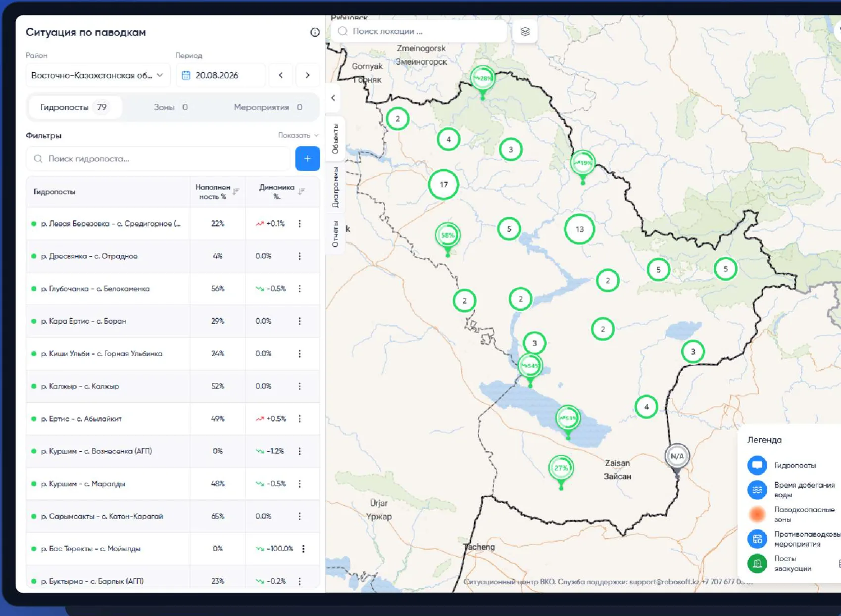
Task: Select the 27% hydropost marker on the map
Action: [x=561, y=469]
